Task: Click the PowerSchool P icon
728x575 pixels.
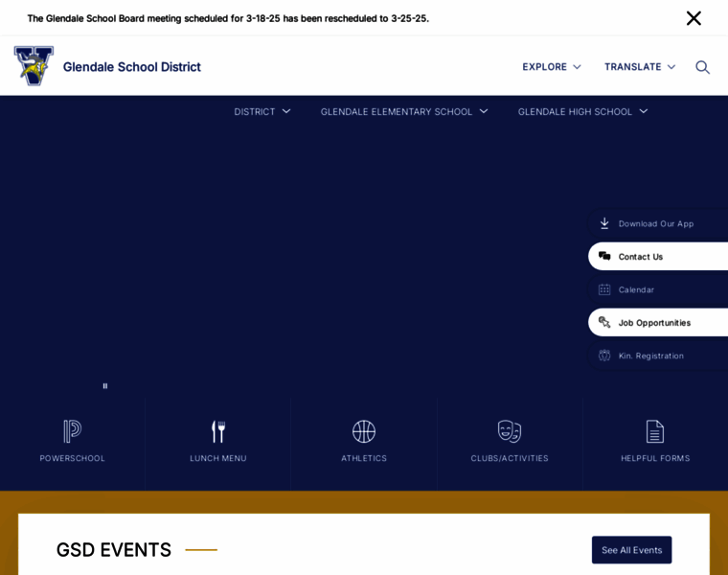Action: pyautogui.click(x=73, y=431)
